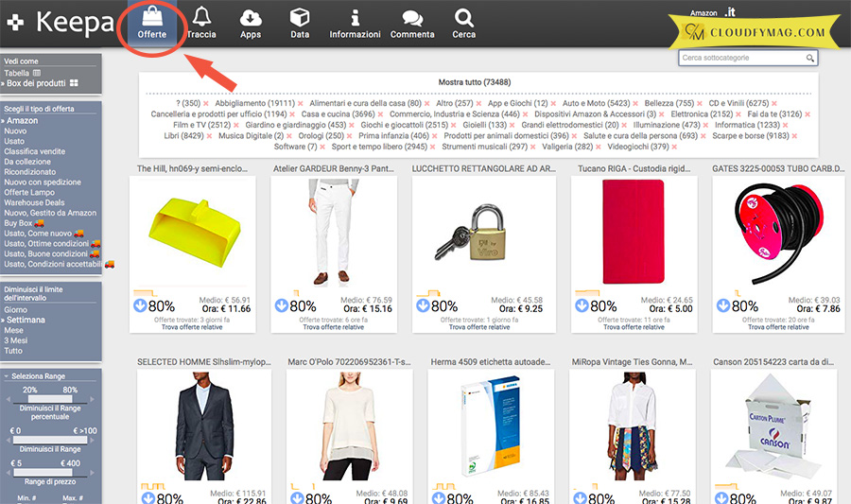Open the Data box tab

(300, 23)
